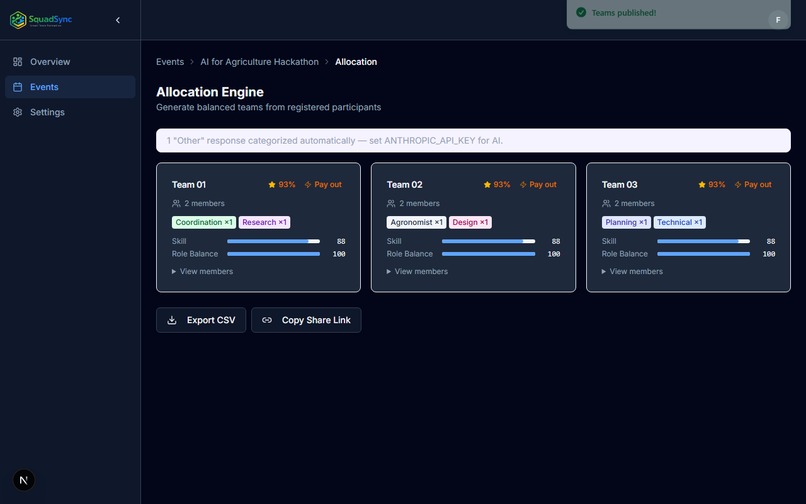Click the Pay out button on Team 01
The image size is (806, 504).
[x=323, y=185]
